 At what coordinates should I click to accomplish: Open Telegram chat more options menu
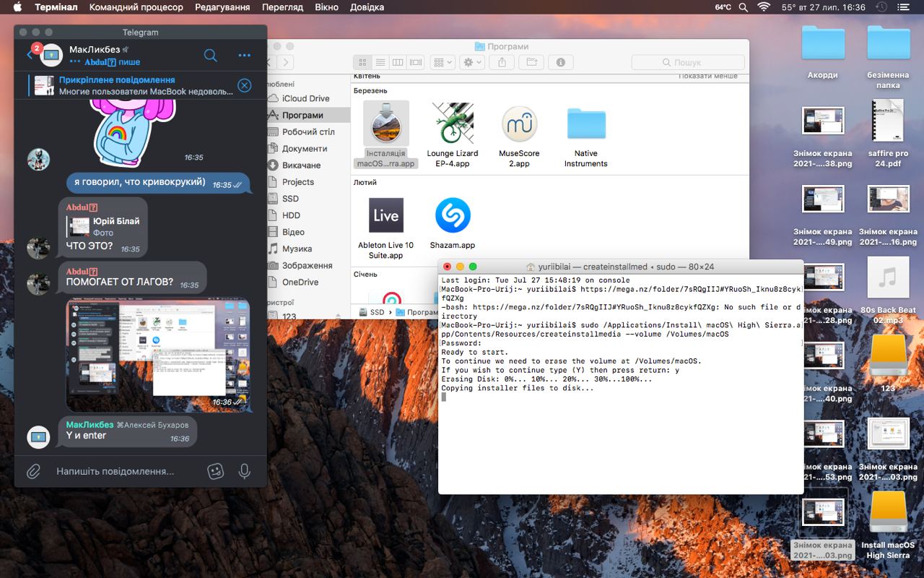pos(245,55)
